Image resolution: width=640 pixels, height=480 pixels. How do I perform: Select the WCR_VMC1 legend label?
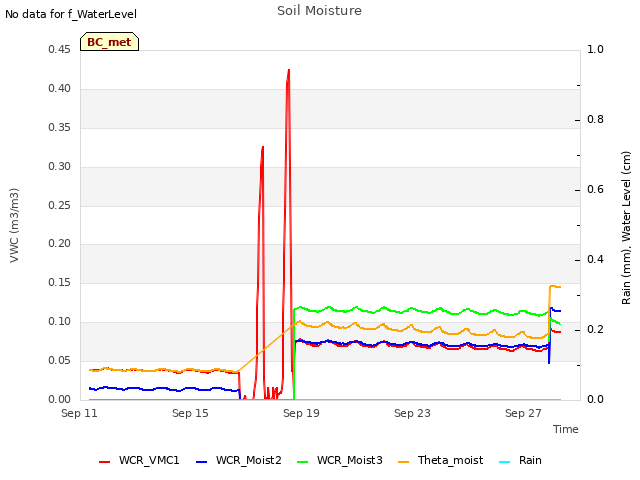[x=149, y=460]
